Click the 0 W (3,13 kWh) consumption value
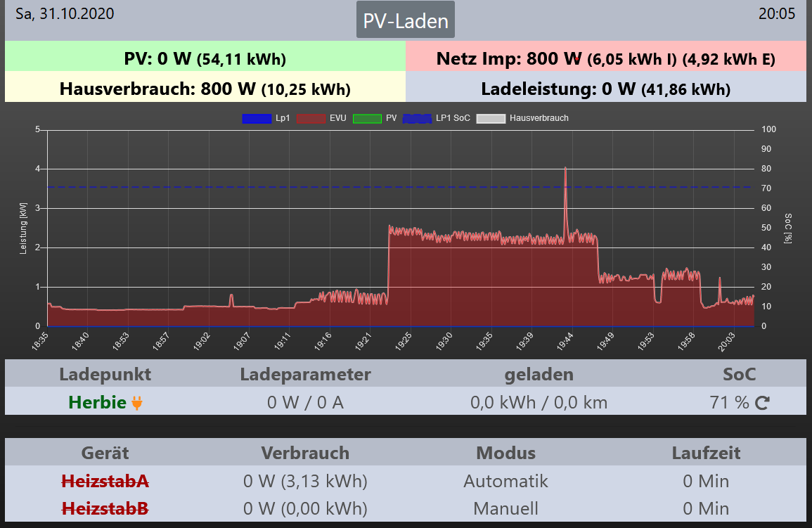This screenshot has height=528, width=812. click(x=305, y=481)
